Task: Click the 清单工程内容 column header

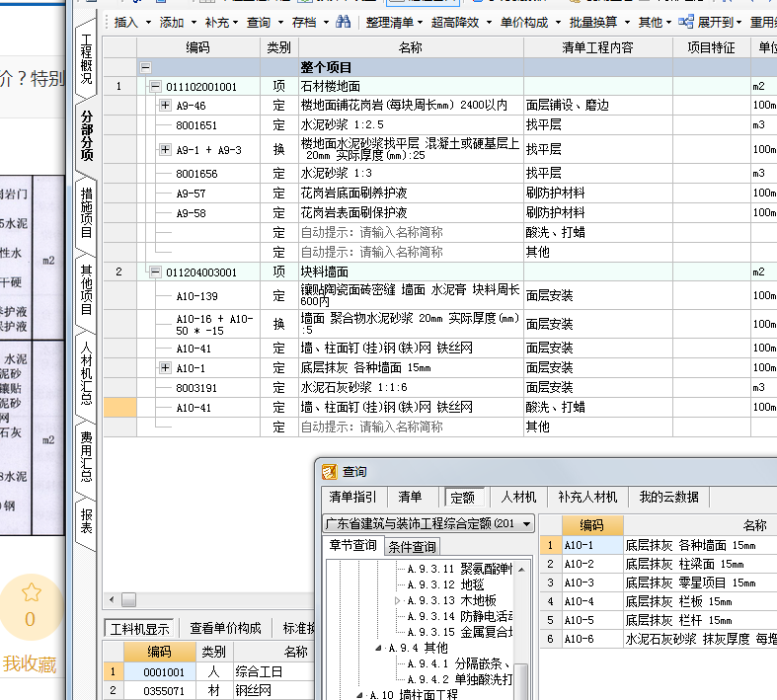Action: pyautogui.click(x=597, y=47)
